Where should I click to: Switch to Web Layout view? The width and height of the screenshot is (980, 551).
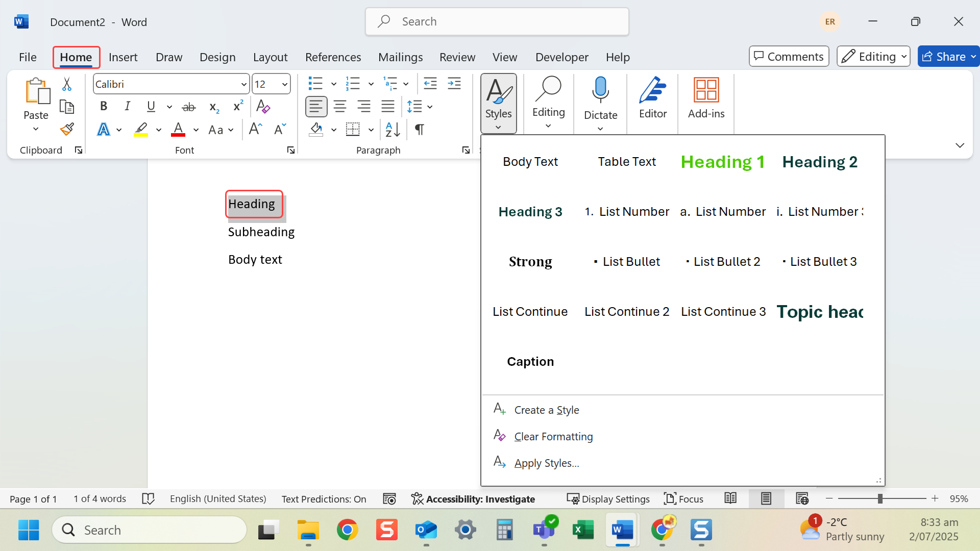(x=802, y=498)
